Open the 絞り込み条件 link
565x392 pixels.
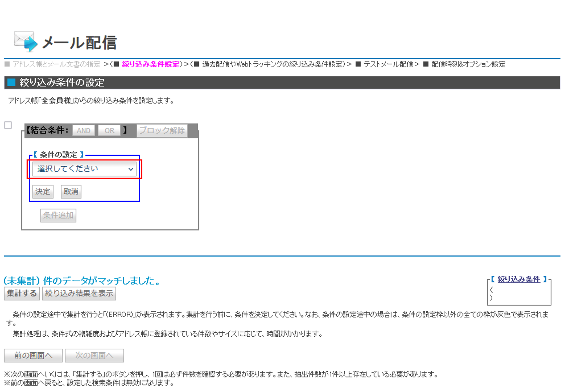[x=518, y=279]
